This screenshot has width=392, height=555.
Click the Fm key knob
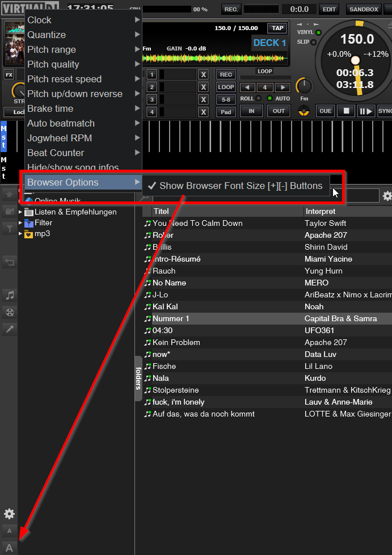(304, 85)
